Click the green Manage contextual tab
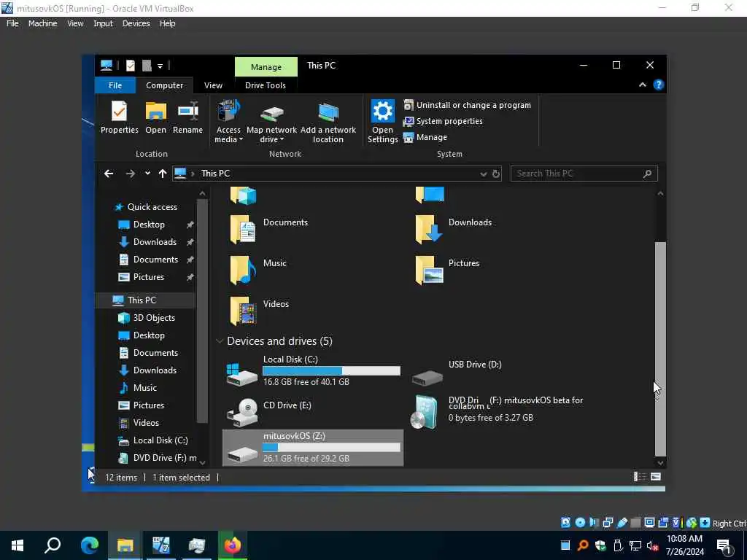This screenshot has width=747, height=560. click(x=266, y=67)
